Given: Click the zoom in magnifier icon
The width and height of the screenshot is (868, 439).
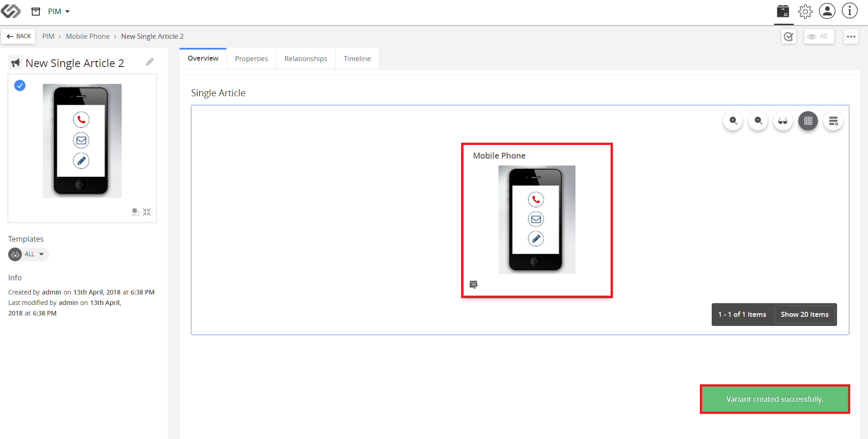Looking at the screenshot, I should (x=733, y=121).
